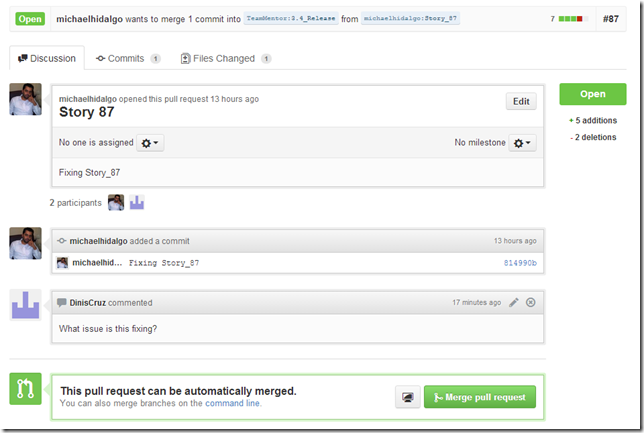Screen dimensions: 644x433
Task: Follow the command line link
Action: click(233, 403)
